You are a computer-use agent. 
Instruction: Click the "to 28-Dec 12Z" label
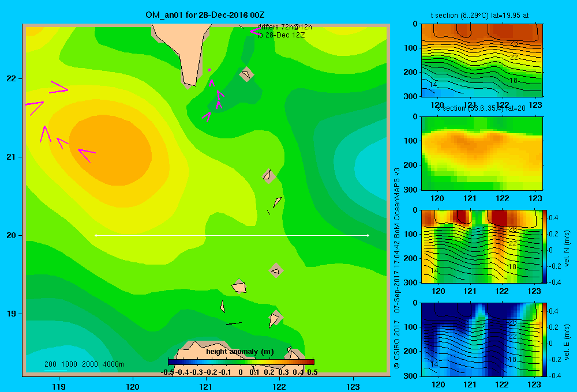click(x=281, y=35)
